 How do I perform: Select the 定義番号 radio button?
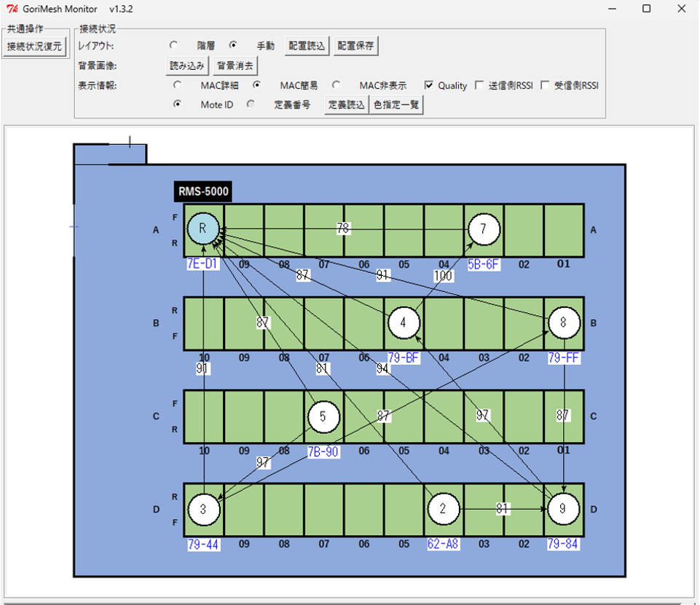point(251,104)
